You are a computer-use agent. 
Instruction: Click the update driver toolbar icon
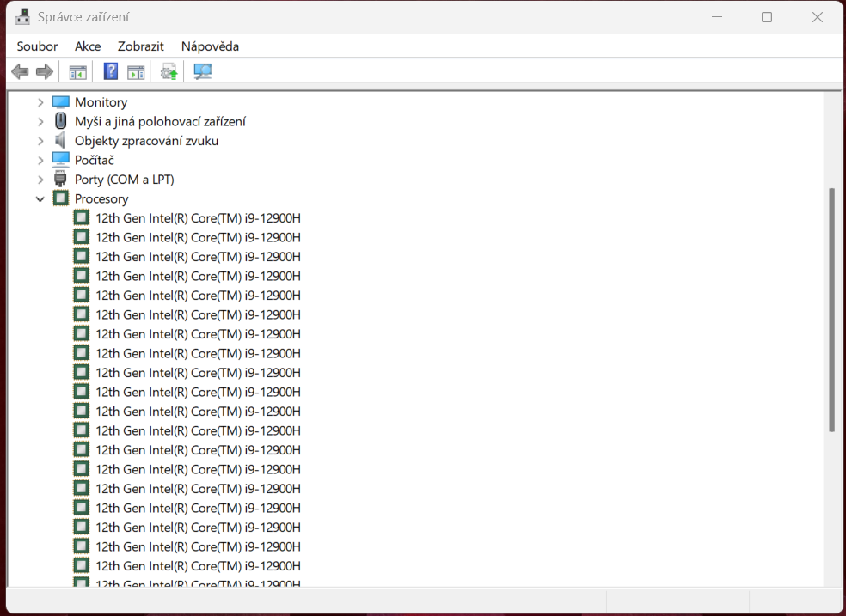pyautogui.click(x=169, y=72)
